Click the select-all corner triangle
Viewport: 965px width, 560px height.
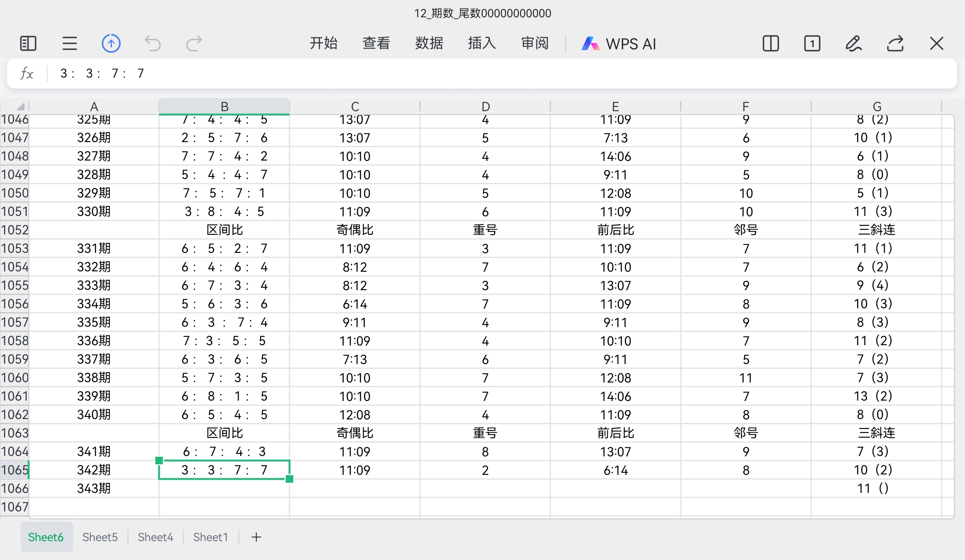20,106
